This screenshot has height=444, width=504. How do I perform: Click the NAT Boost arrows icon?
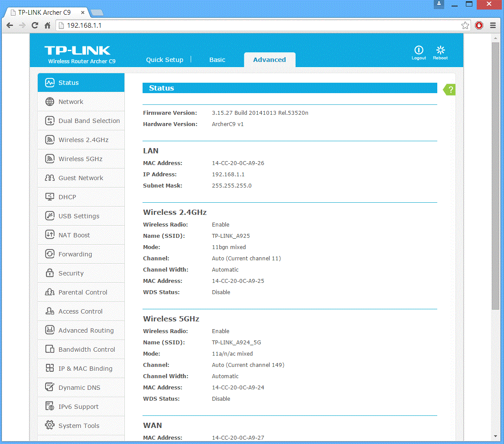[49, 235]
